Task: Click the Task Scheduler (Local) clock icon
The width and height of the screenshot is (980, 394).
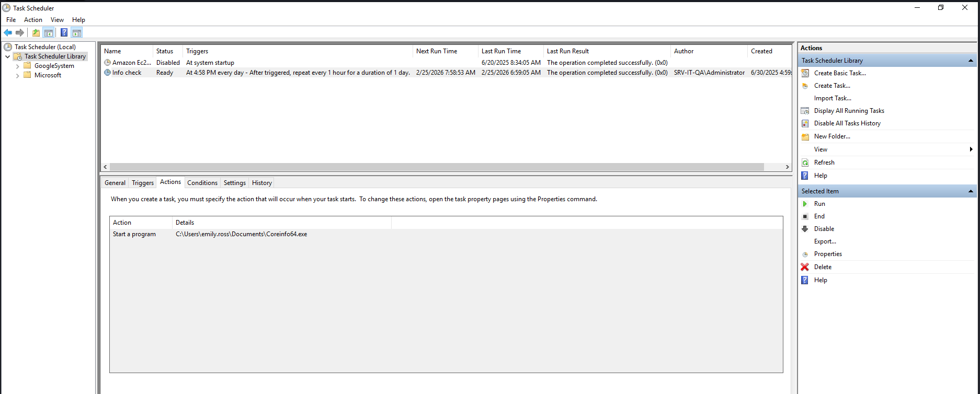Action: click(8, 47)
